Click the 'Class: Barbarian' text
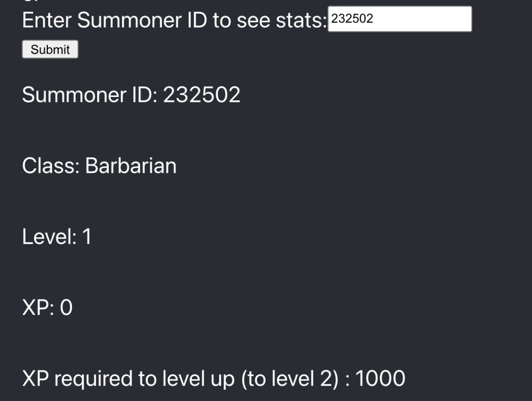 click(x=100, y=166)
